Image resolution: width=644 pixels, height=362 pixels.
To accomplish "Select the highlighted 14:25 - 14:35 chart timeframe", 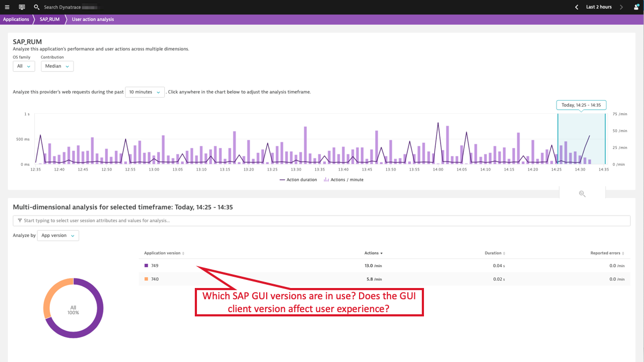I will coord(582,138).
